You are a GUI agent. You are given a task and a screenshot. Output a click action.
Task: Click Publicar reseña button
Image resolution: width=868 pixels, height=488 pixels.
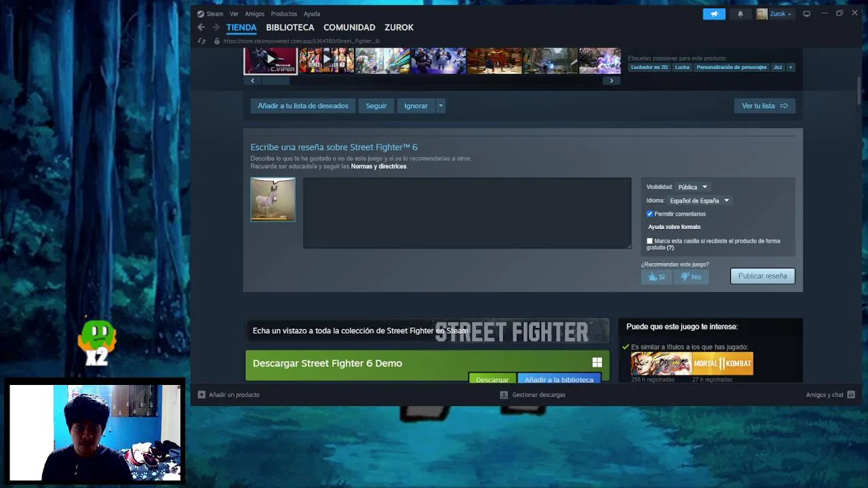[x=762, y=276]
